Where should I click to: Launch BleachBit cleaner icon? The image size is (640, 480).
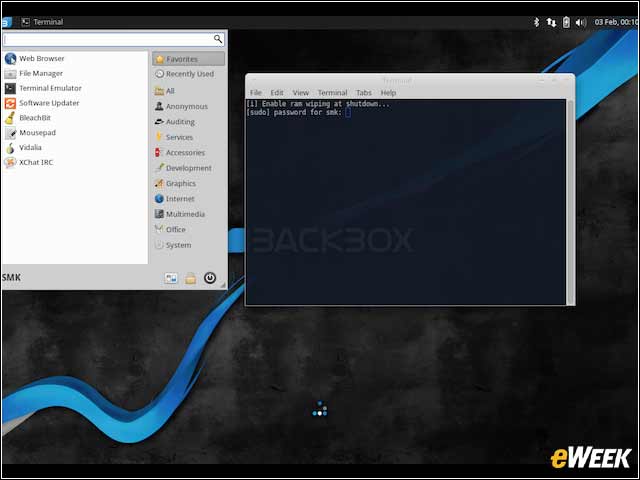[10, 118]
